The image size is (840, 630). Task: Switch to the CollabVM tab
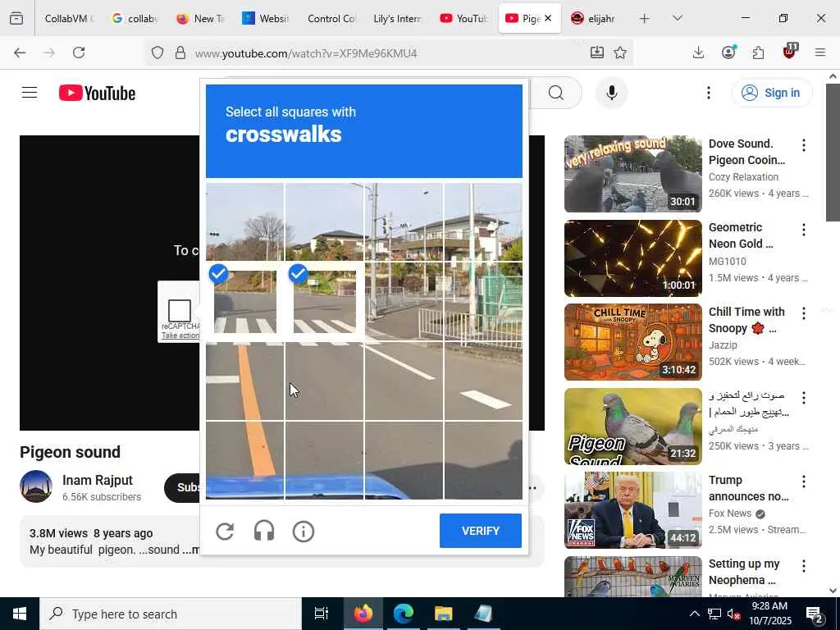click(x=68, y=19)
